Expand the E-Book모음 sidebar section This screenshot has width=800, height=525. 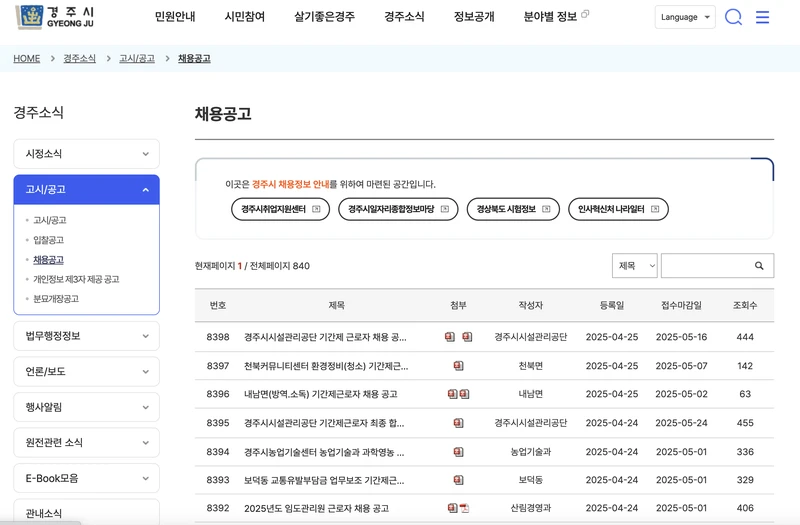[x=87, y=478]
